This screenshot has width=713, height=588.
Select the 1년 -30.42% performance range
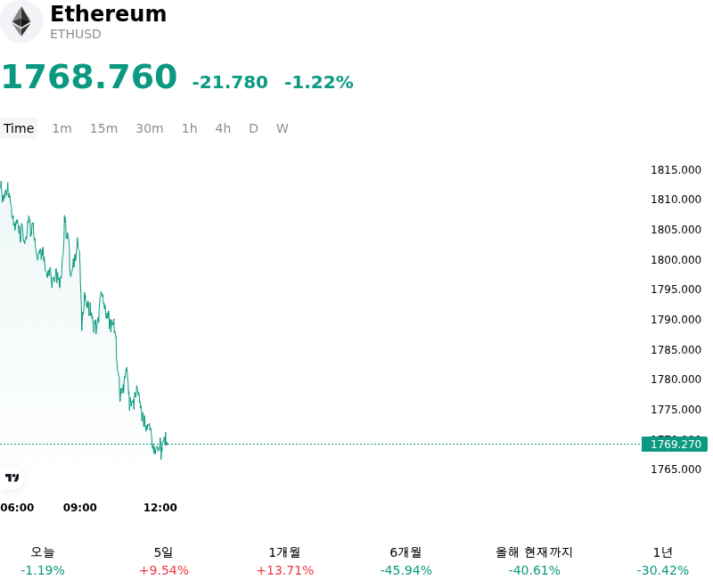662,561
